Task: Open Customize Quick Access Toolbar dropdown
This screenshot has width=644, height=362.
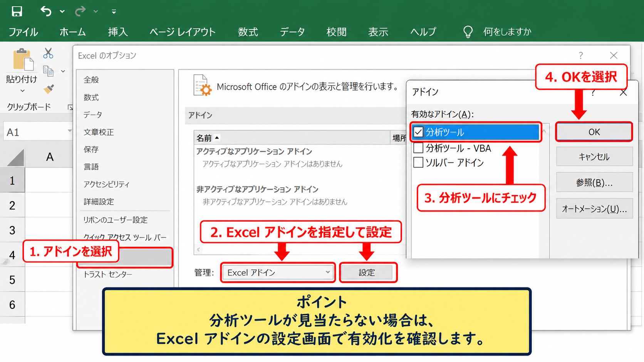Action: (x=114, y=12)
